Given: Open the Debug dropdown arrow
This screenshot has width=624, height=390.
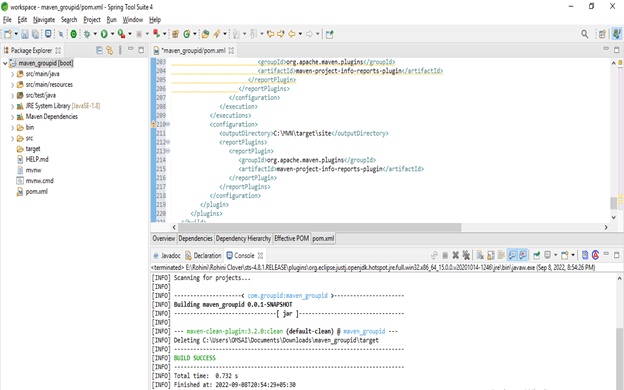Looking at the screenshot, I should click(95, 34).
